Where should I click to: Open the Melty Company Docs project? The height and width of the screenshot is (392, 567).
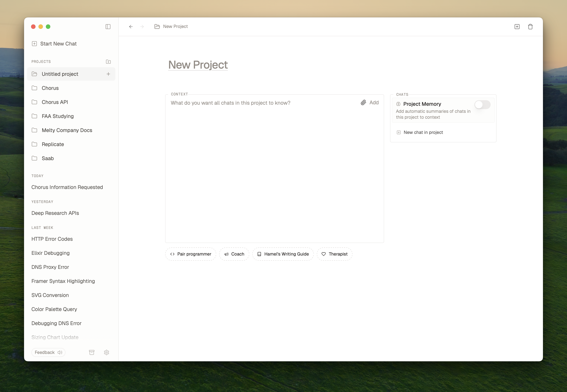click(x=67, y=130)
